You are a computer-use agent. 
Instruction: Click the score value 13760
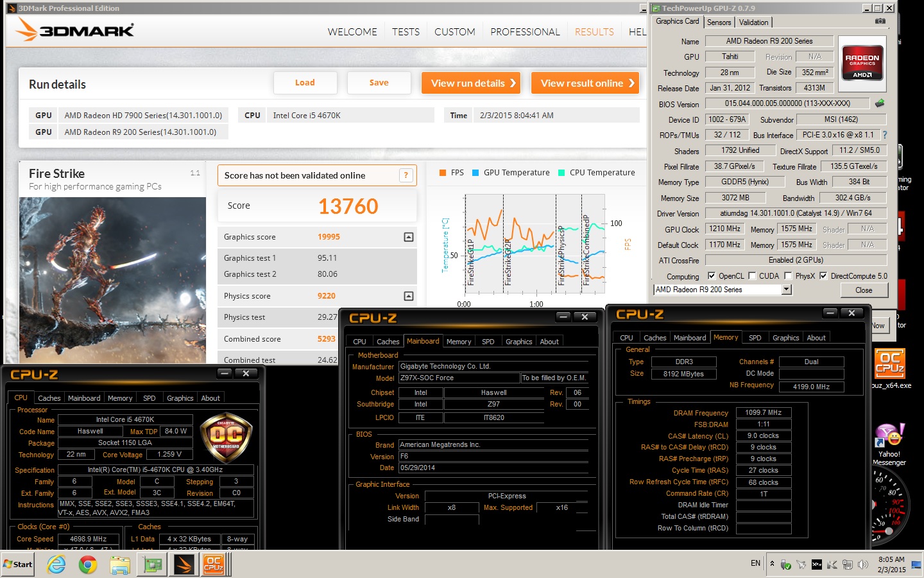point(348,206)
